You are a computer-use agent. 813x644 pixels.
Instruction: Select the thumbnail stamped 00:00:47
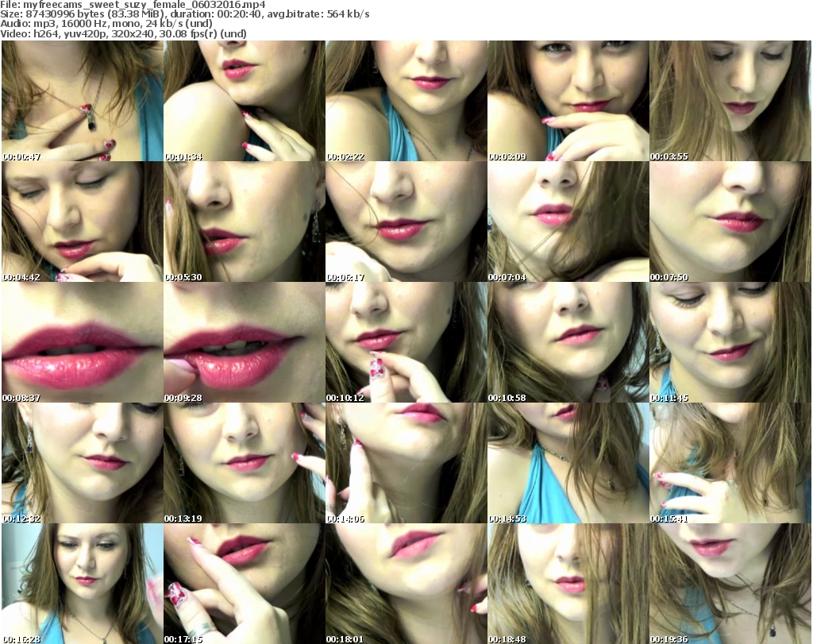[83, 101]
